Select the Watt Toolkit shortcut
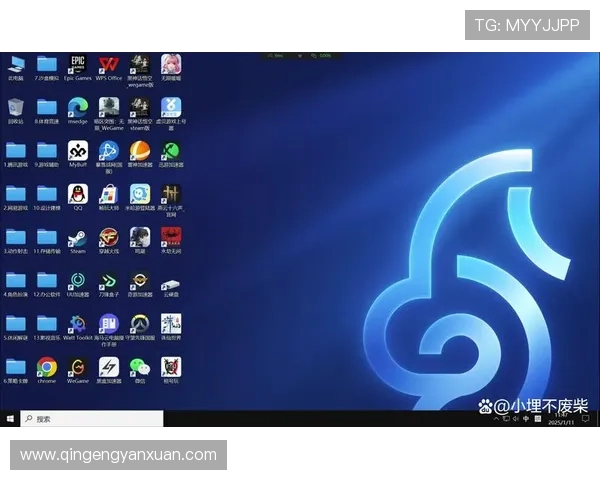 click(x=78, y=324)
